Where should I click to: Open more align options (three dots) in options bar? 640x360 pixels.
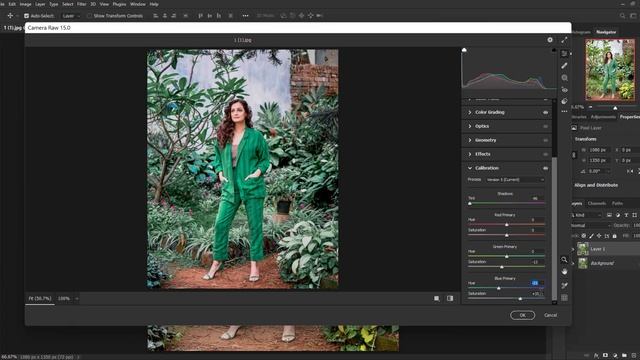[245, 16]
